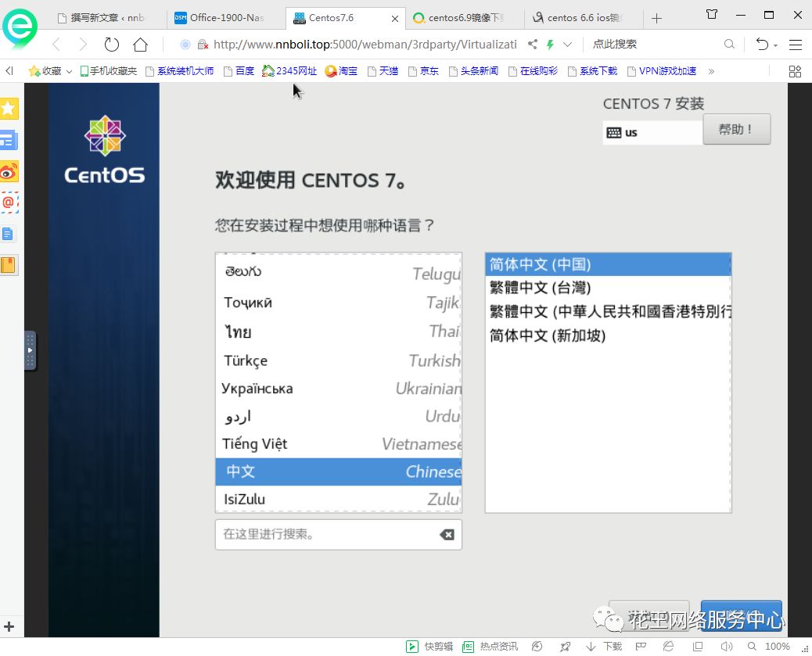Image resolution: width=812 pixels, height=656 pixels.
Task: Open the skin shirt icon in title bar
Action: pos(712,15)
